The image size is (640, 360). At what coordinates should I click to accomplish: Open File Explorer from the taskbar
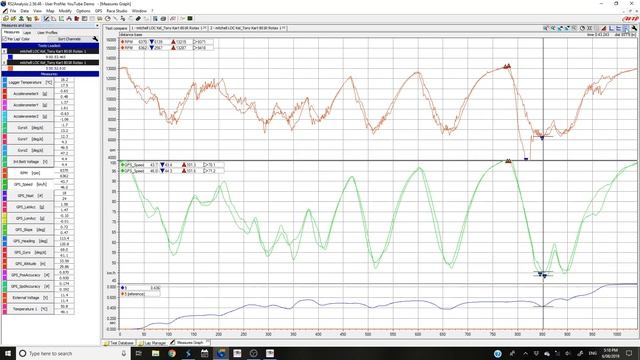(156, 353)
